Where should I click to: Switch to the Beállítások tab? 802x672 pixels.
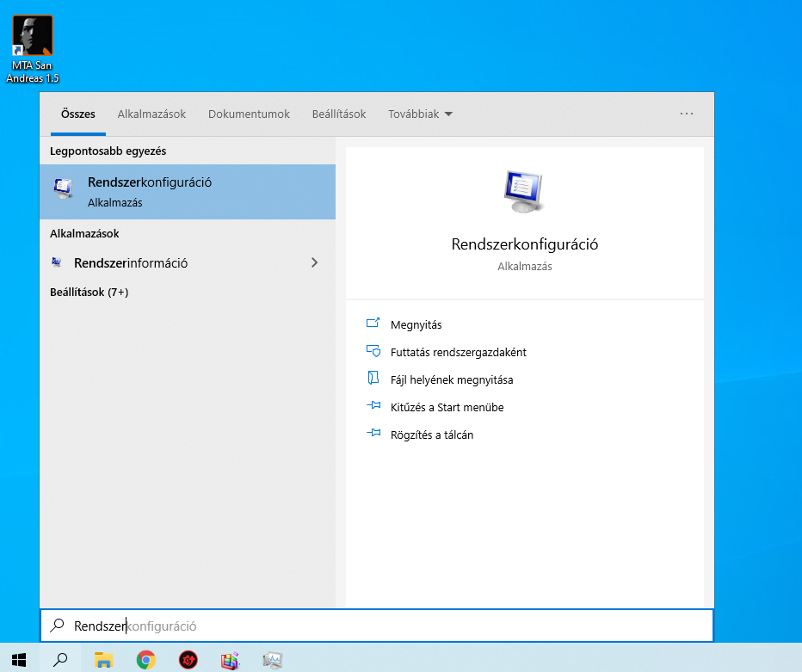click(x=338, y=114)
